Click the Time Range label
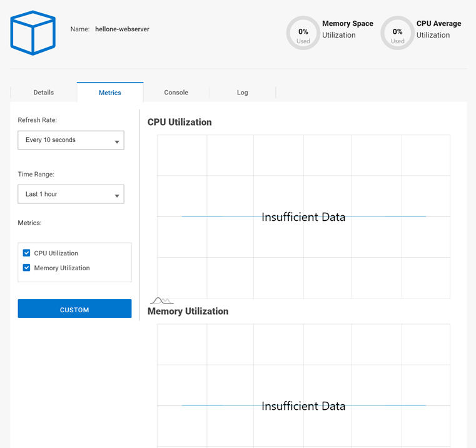The height and width of the screenshot is (448, 476). click(x=36, y=174)
